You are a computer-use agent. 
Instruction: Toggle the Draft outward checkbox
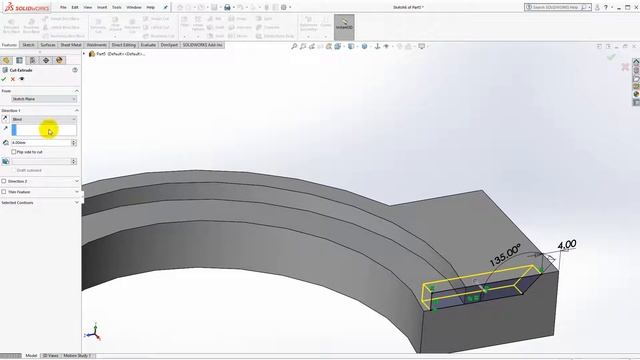point(14,170)
